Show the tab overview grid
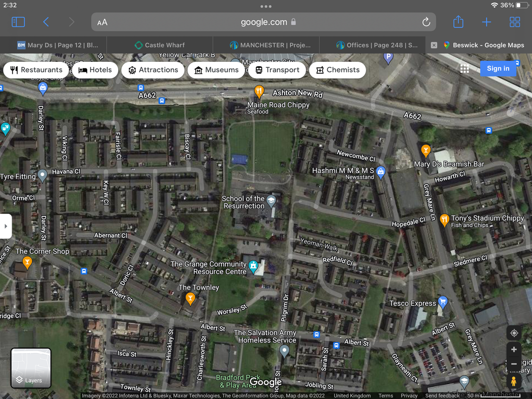This screenshot has width=532, height=399. click(x=515, y=22)
